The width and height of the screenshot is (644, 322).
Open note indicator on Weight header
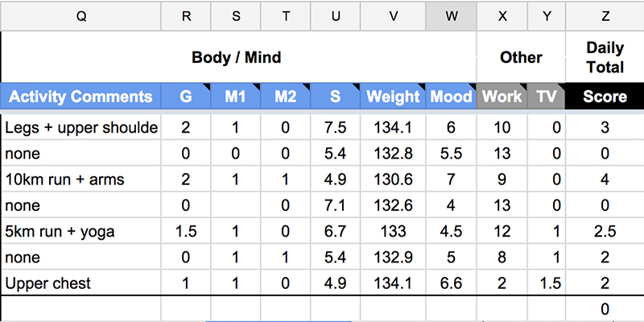click(x=422, y=87)
